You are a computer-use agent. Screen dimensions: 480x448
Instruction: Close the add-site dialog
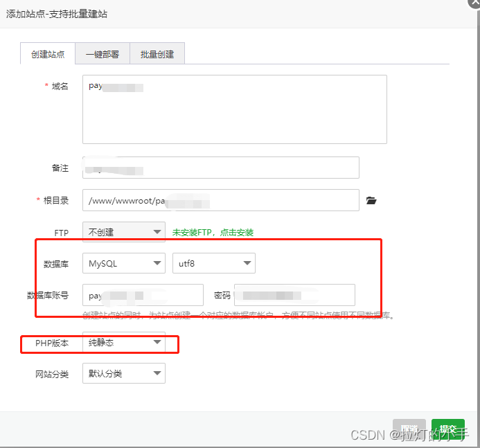[474, 3]
